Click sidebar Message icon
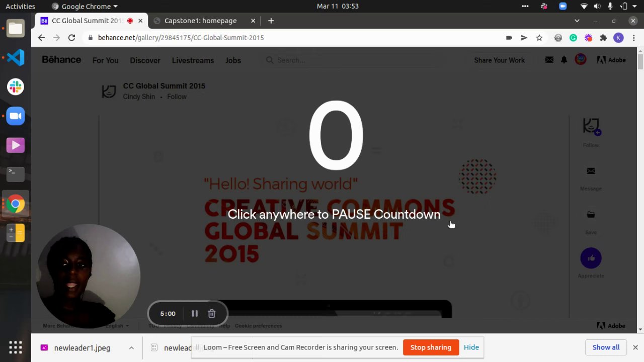The width and height of the screenshot is (644, 362). point(591,171)
